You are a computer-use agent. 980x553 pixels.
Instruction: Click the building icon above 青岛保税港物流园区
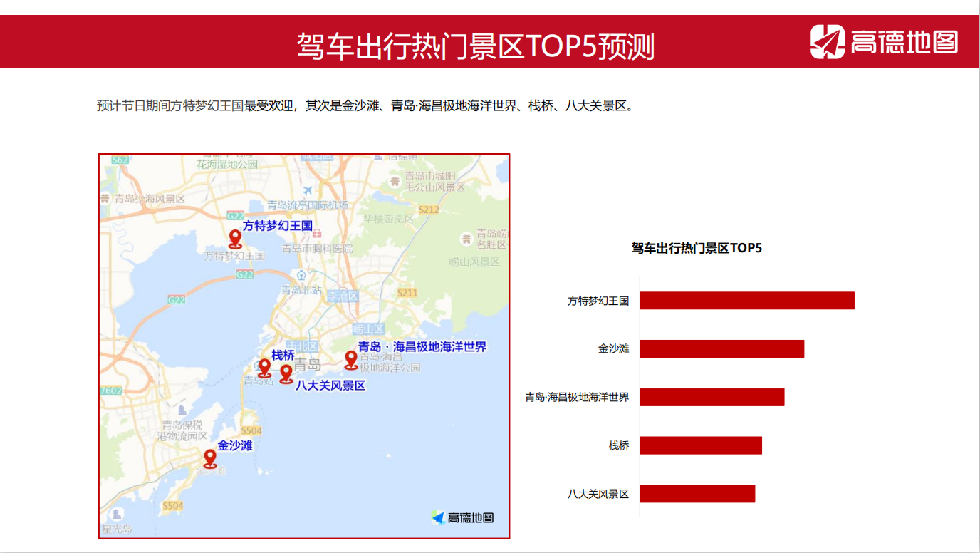[182, 410]
